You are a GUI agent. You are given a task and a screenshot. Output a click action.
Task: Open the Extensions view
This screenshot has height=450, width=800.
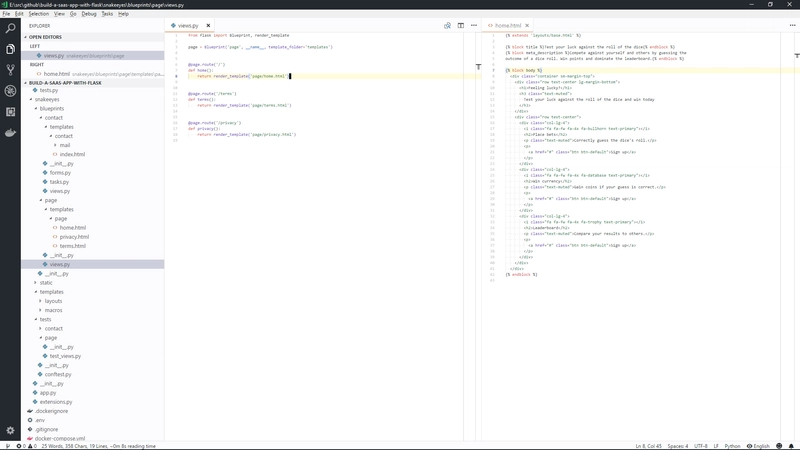point(10,112)
